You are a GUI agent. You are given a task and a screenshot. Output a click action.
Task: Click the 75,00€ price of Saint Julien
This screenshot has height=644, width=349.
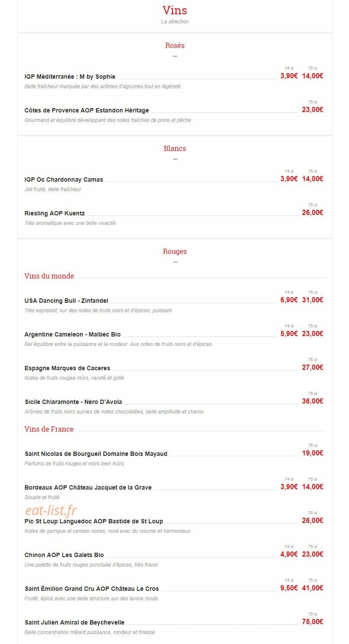coord(313,622)
